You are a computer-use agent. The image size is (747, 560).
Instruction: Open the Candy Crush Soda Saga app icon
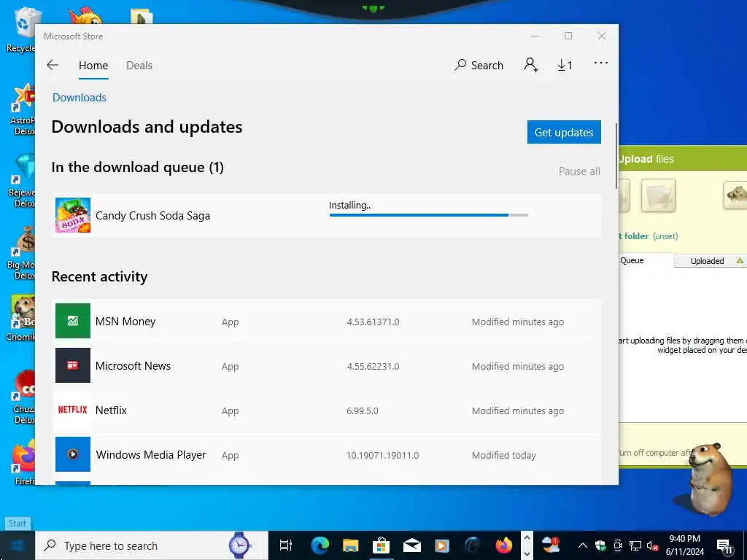tap(73, 215)
